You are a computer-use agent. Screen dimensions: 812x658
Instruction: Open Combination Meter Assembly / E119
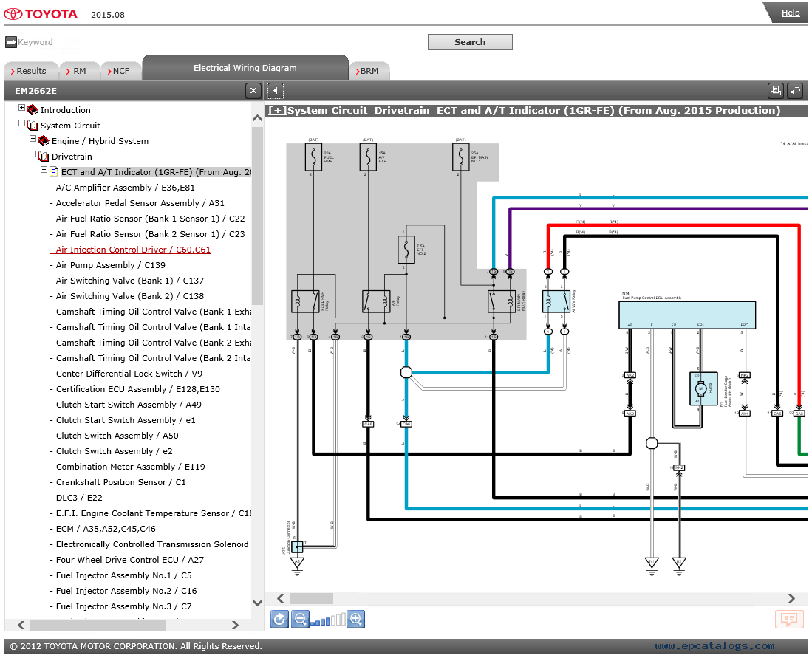point(127,467)
